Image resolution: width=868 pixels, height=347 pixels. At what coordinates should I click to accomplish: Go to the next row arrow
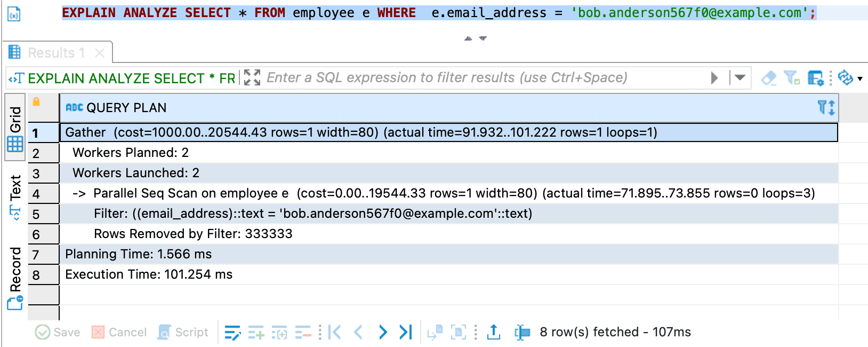click(382, 332)
